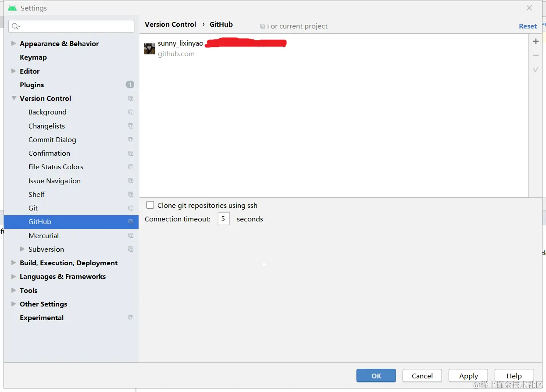Select the Mercurial settings item
This screenshot has height=392, width=546.
[x=43, y=235]
